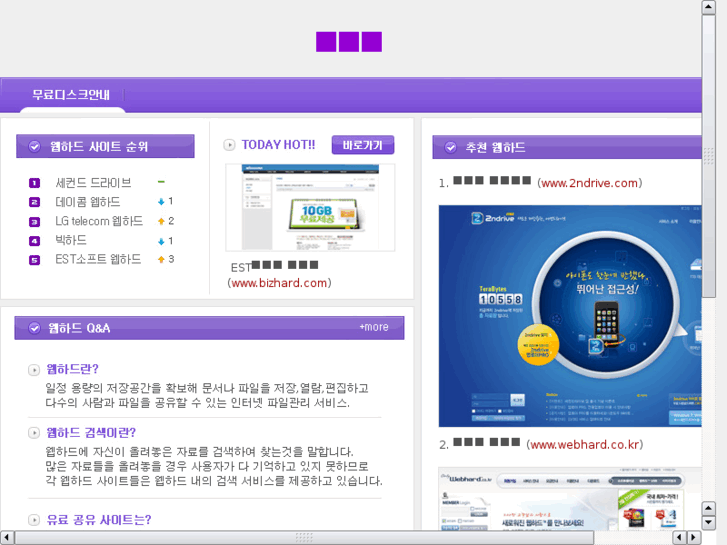Click the horizontal scrollbar thumb
The width and height of the screenshot is (727, 545).
click(304, 538)
